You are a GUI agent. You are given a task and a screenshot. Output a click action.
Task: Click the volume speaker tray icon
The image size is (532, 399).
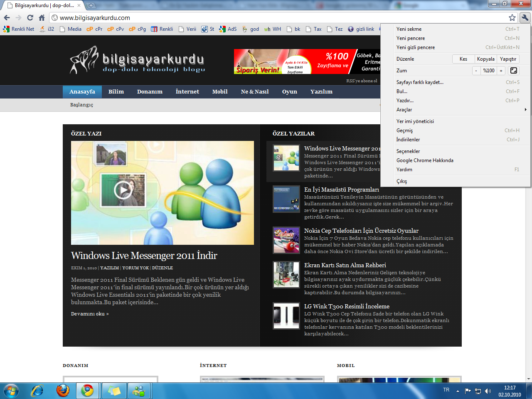(488, 391)
